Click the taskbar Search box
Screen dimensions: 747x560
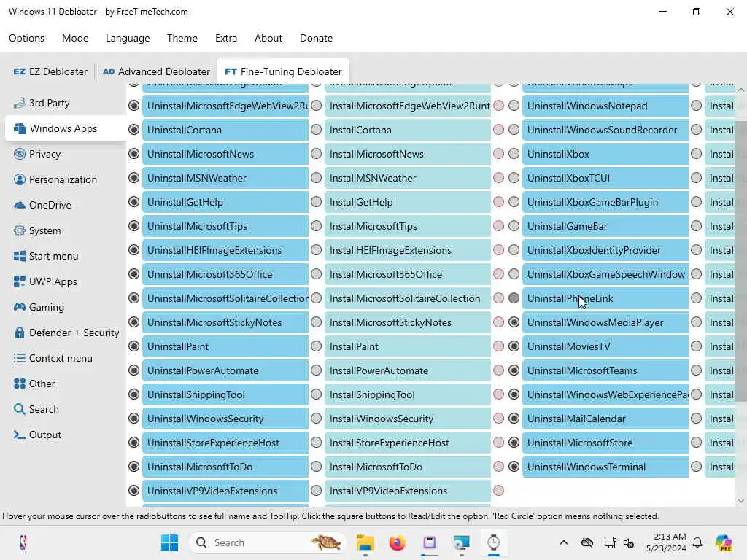tap(268, 542)
